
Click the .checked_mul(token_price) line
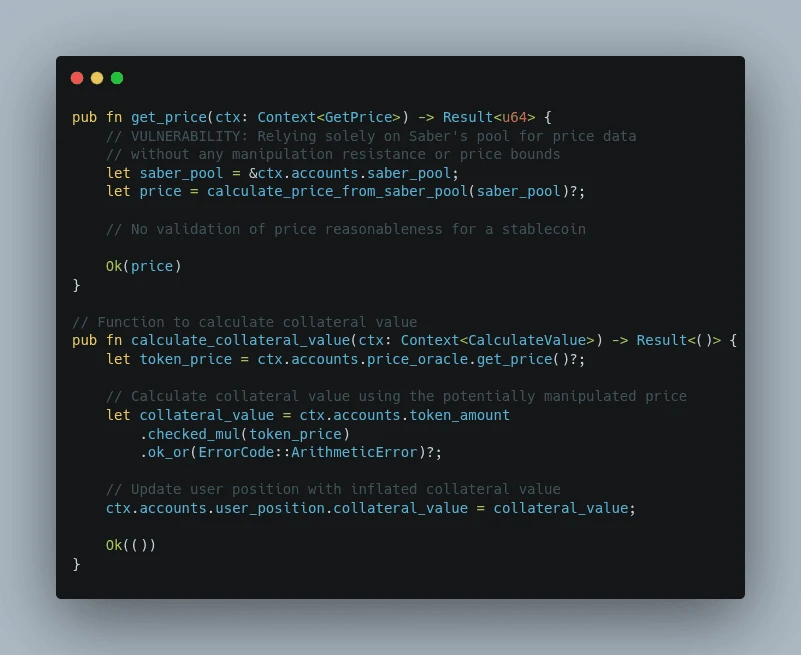[x=244, y=433]
